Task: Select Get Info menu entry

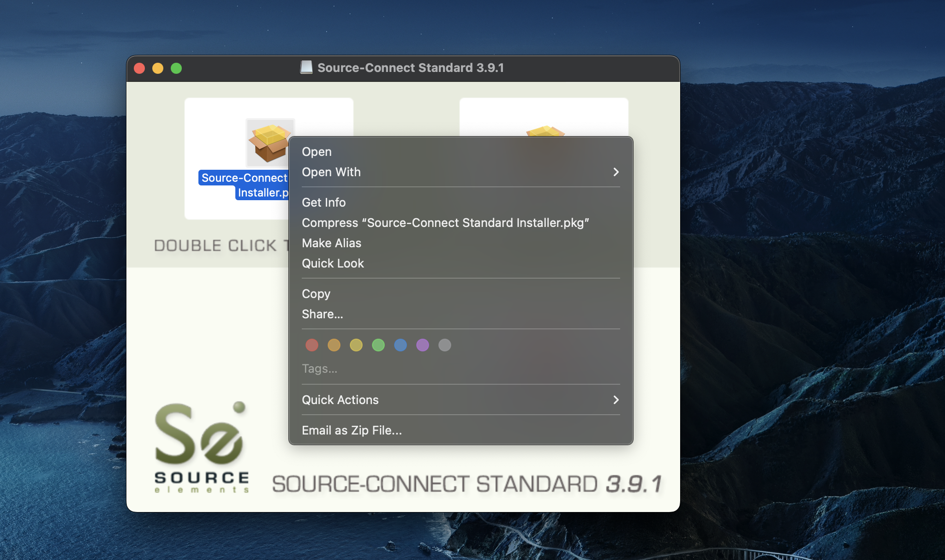Action: (324, 203)
